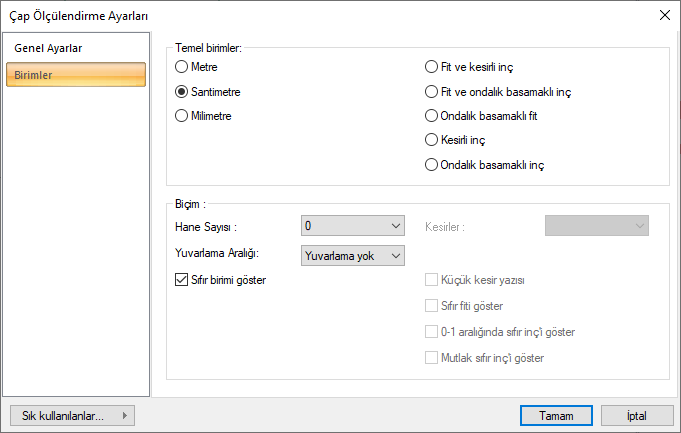The height and width of the screenshot is (433, 681).
Task: Select the Kesirli inç radio button
Action: (x=432, y=140)
